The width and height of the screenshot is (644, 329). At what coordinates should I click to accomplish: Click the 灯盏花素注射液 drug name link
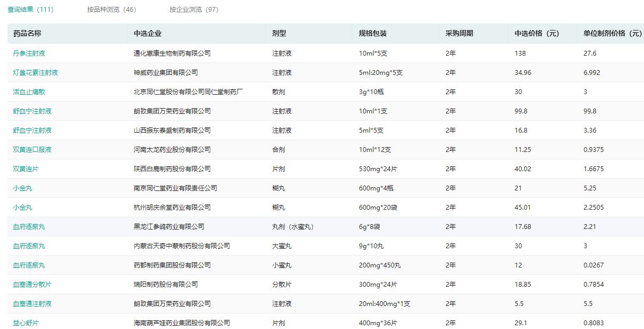click(x=35, y=73)
